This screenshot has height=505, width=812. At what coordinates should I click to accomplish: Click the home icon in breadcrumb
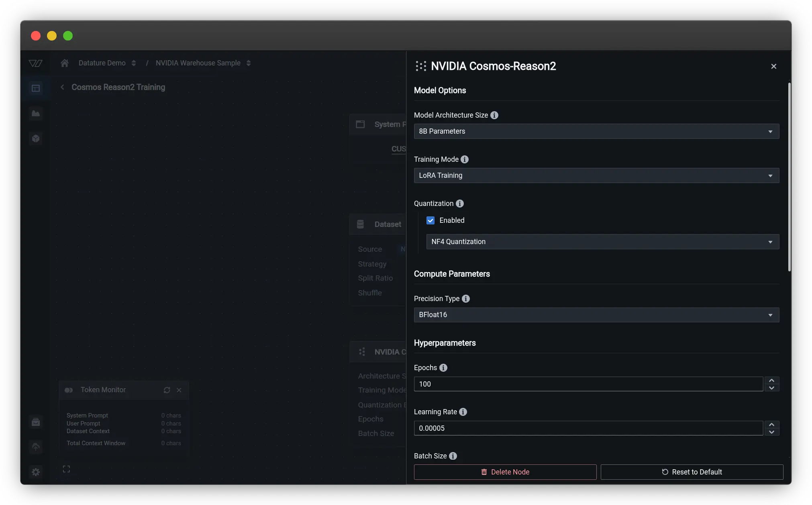click(x=65, y=63)
